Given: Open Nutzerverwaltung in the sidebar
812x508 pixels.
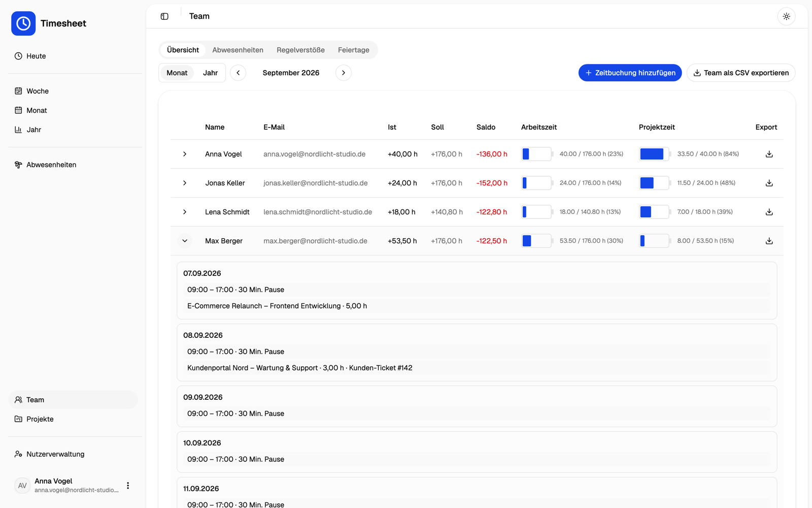Looking at the screenshot, I should (x=73, y=454).
